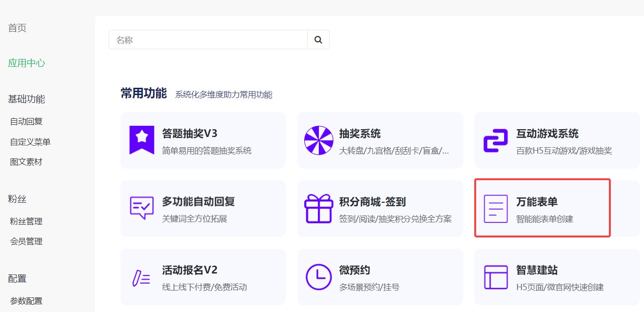Image resolution: width=644 pixels, height=312 pixels.
Task: Click the 积分商城-签到 gift box icon
Action: 318,209
